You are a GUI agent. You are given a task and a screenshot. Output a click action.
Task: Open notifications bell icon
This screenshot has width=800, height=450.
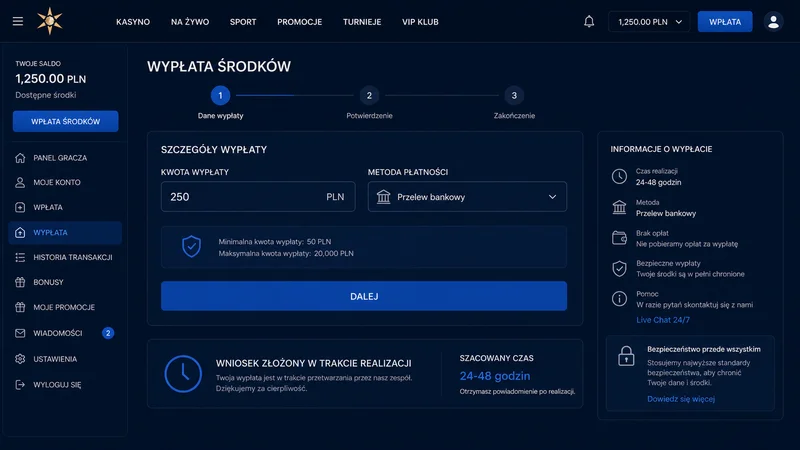tap(589, 21)
